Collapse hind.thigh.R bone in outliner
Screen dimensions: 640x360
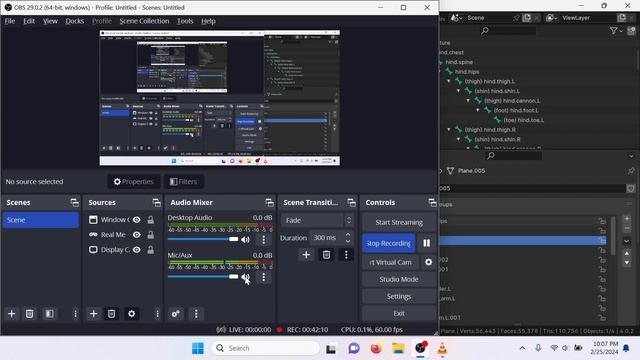coord(449,129)
